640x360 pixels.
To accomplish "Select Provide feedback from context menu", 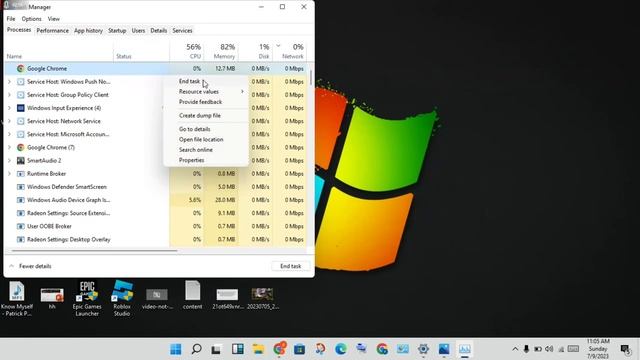I will pyautogui.click(x=207, y=102).
